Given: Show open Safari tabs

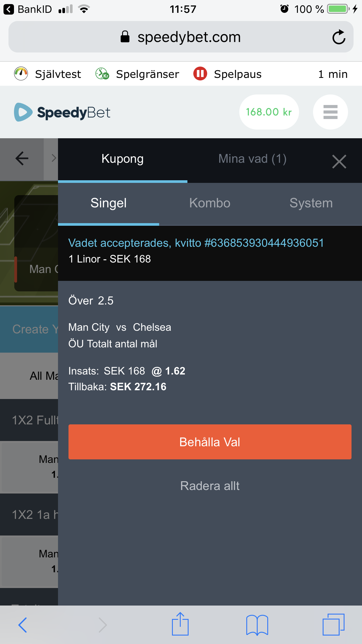Looking at the screenshot, I should pyautogui.click(x=333, y=624).
